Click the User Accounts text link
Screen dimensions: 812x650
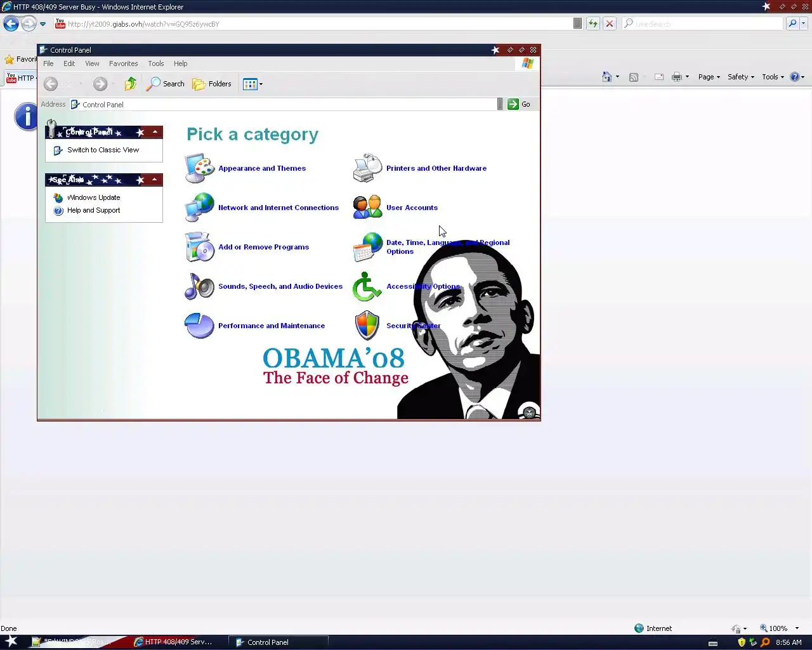pyautogui.click(x=412, y=208)
